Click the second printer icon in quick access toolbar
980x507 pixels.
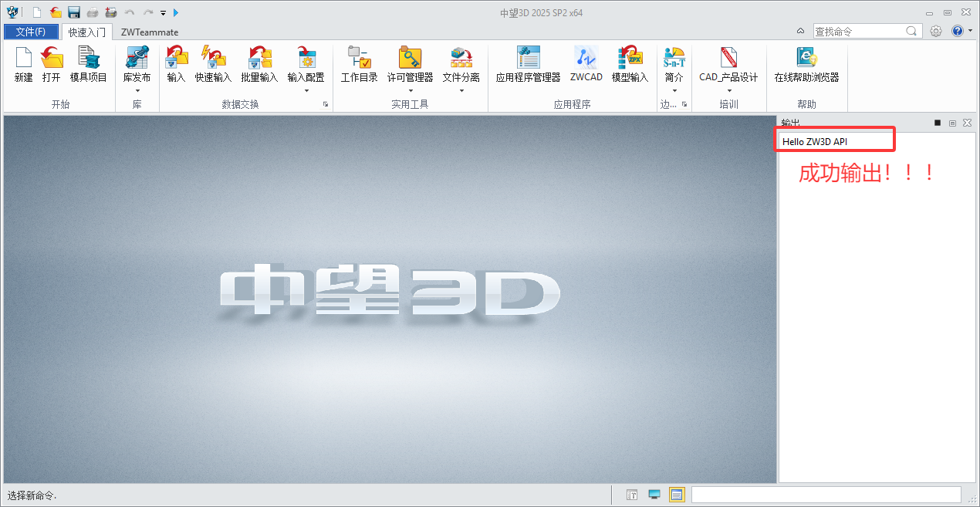click(111, 12)
